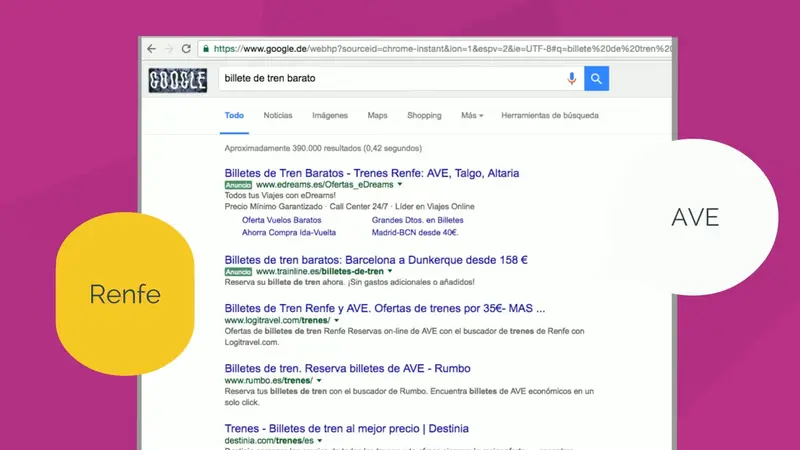Click the 'Precio Mínimo Garantizado' description line
800x450 pixels.
click(349, 207)
